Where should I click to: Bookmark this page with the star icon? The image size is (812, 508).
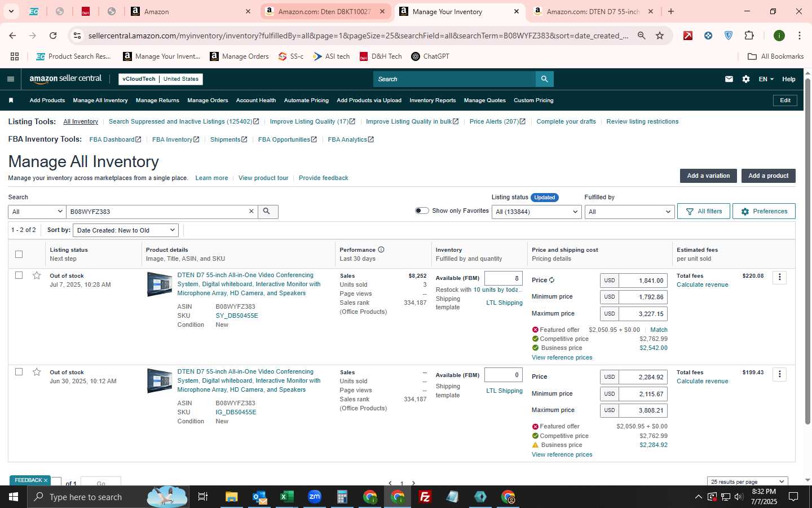point(660,36)
